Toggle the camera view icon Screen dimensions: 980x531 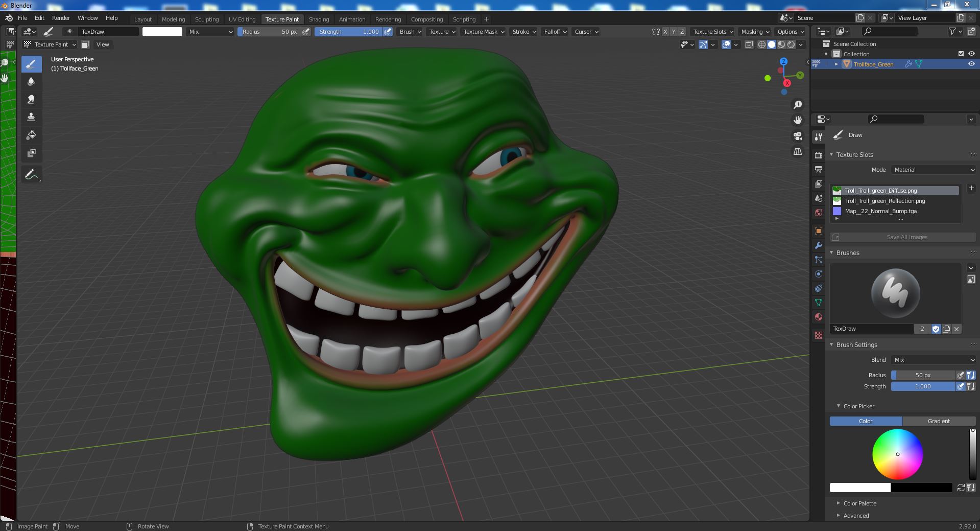(798, 136)
